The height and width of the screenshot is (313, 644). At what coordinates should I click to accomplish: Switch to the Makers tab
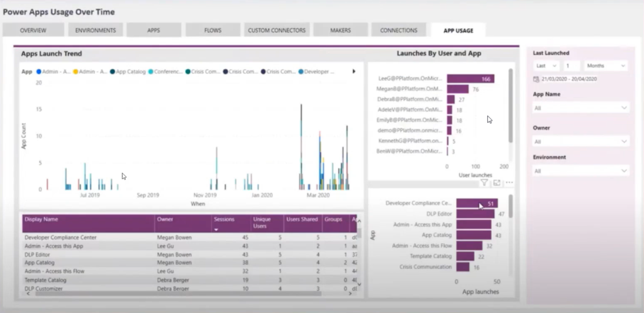point(340,30)
